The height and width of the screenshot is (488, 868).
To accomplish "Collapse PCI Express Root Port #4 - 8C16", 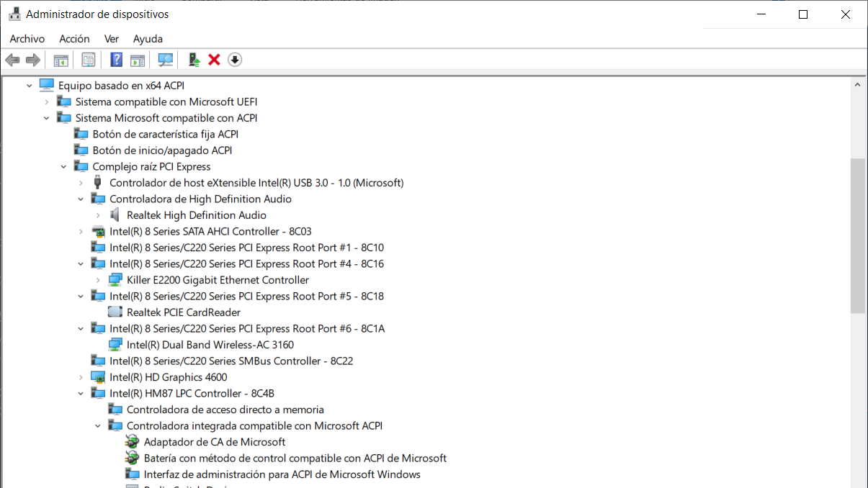I will pyautogui.click(x=81, y=264).
